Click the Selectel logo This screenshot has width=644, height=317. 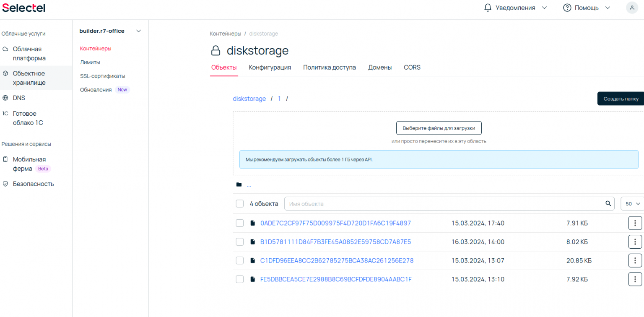pyautogui.click(x=23, y=8)
